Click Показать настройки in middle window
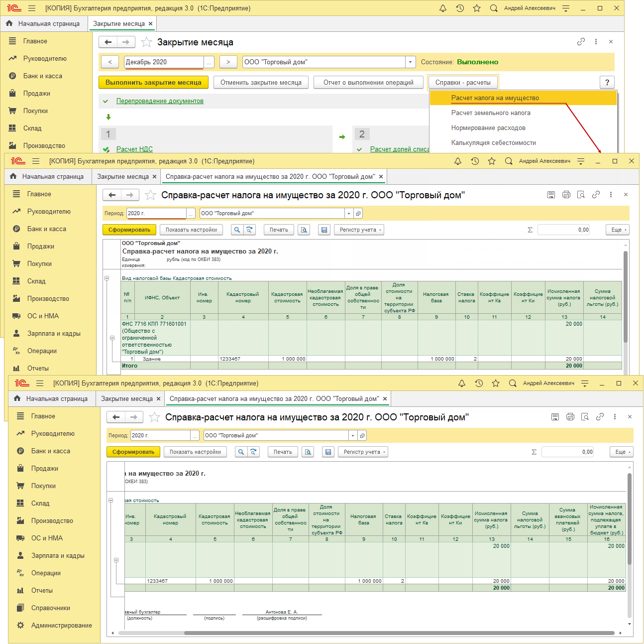The height and width of the screenshot is (644, 644). click(191, 230)
